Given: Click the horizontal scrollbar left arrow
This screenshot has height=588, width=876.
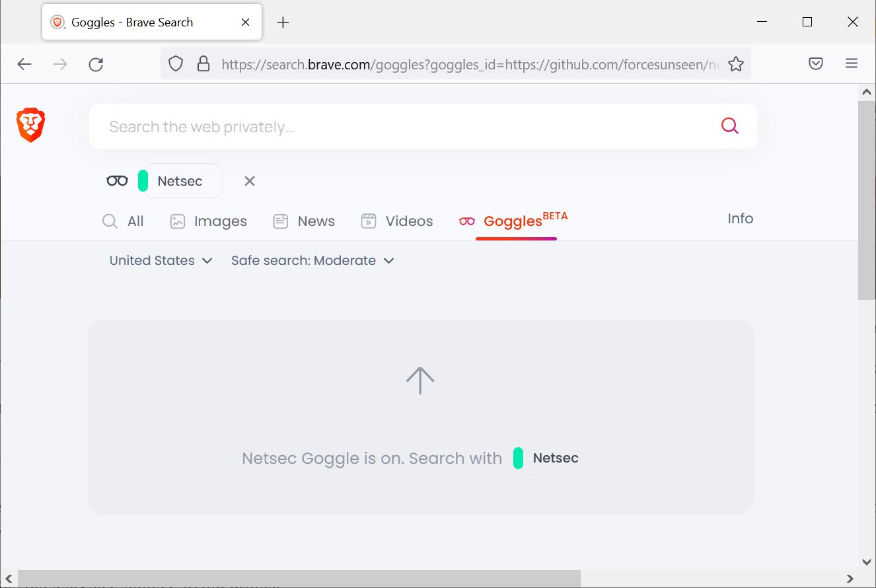Looking at the screenshot, I should pos(8,579).
